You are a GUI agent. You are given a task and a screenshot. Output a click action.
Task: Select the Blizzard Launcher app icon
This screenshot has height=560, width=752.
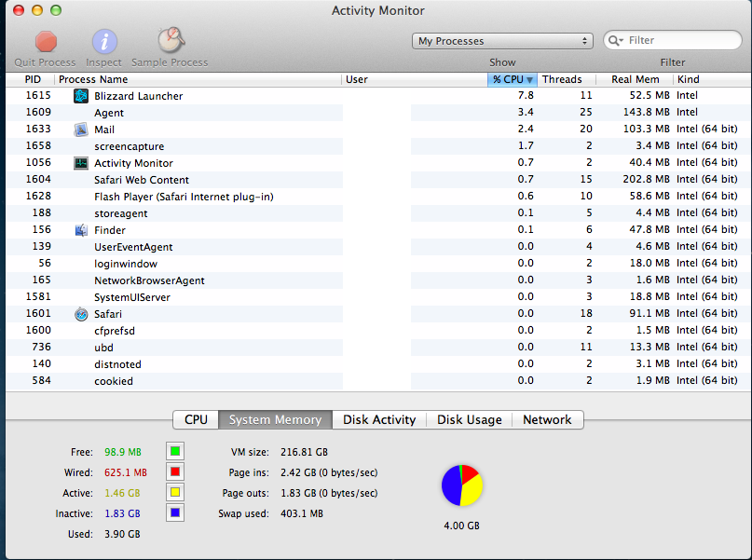click(80, 96)
